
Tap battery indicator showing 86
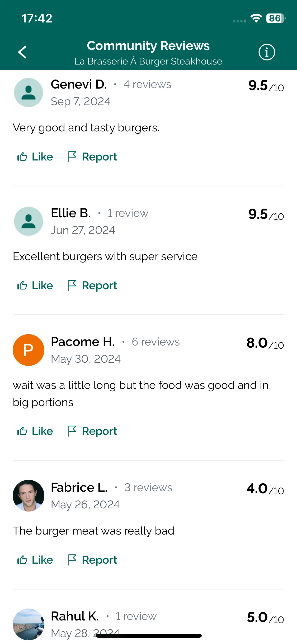pos(276,18)
